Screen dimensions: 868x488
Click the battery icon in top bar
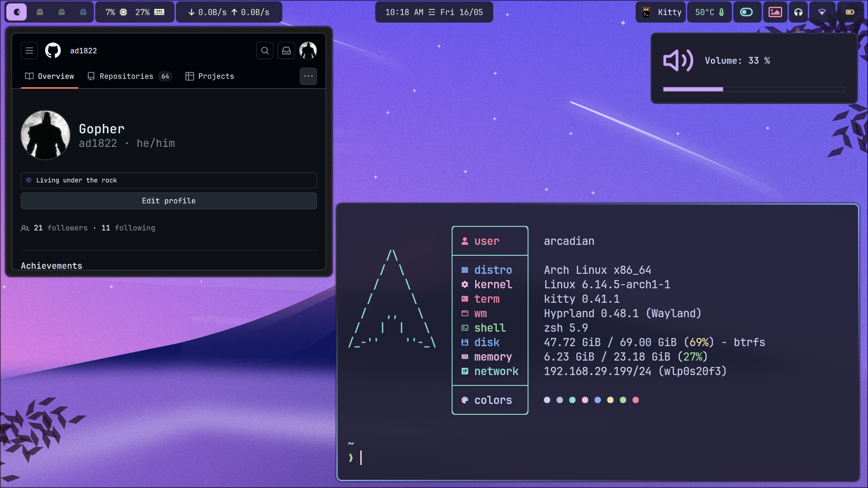click(850, 12)
